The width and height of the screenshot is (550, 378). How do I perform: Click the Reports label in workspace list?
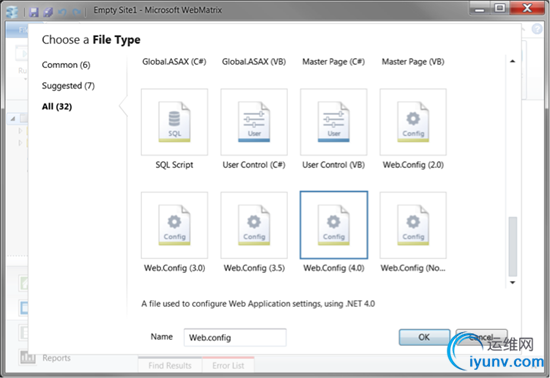pyautogui.click(x=56, y=358)
